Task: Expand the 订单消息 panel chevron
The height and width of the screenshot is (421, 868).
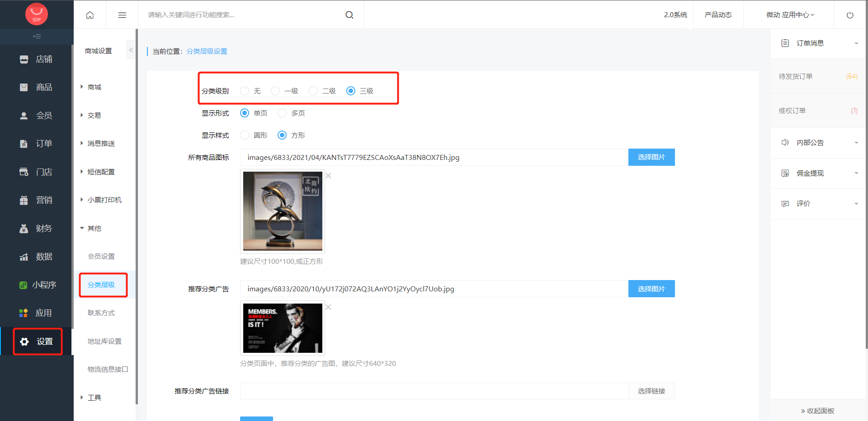Action: (856, 43)
